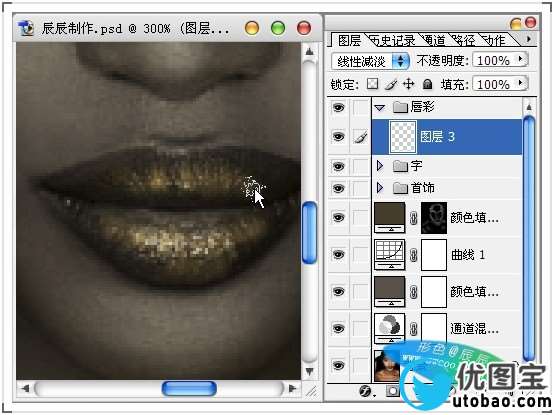Switch to the 路径 tab
Image resolution: width=554 pixels, height=415 pixels.
pos(465,41)
